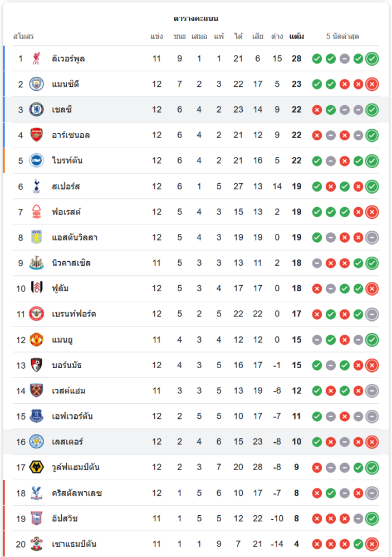Open the คริสตัลพาเลซ team name link
Screen dimensions: 392x557
[77, 493]
